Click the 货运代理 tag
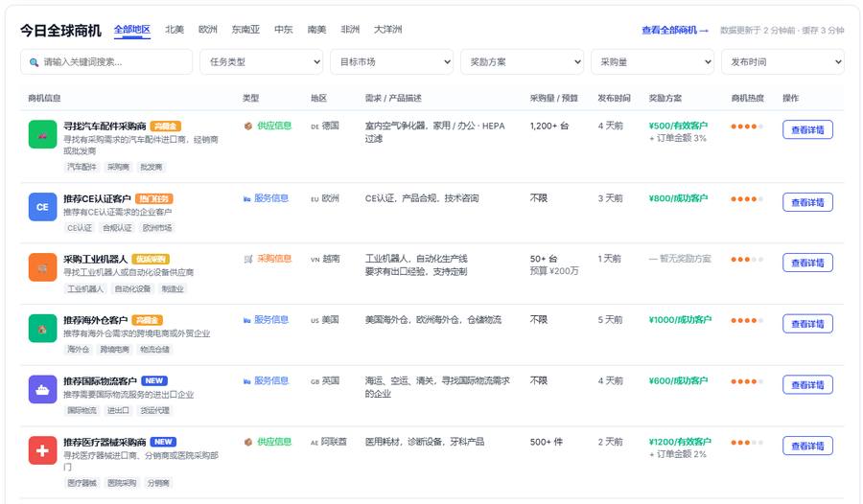863x504 pixels. pyautogui.click(x=154, y=410)
